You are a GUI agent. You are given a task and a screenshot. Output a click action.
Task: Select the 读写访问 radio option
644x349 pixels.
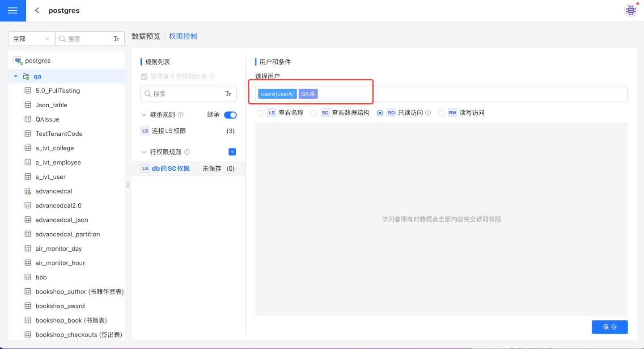(x=441, y=113)
